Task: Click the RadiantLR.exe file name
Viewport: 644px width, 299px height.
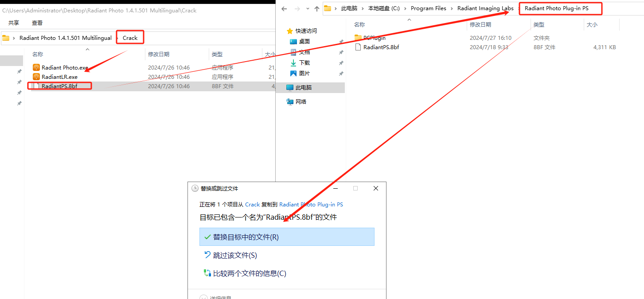Action: coord(59,77)
